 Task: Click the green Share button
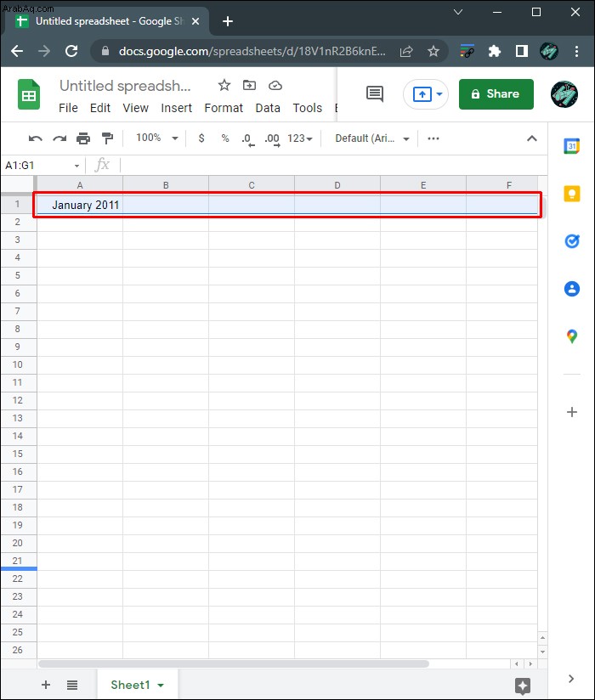(x=496, y=94)
